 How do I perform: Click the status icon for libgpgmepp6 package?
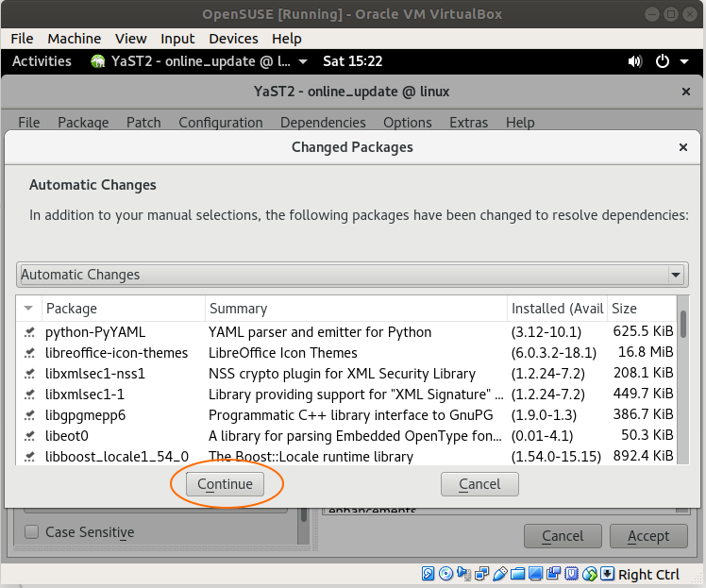pos(29,415)
